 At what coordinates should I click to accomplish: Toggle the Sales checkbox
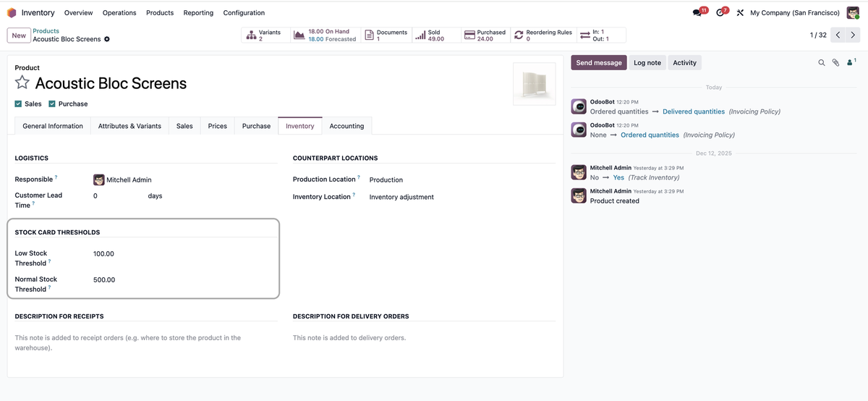[19, 104]
